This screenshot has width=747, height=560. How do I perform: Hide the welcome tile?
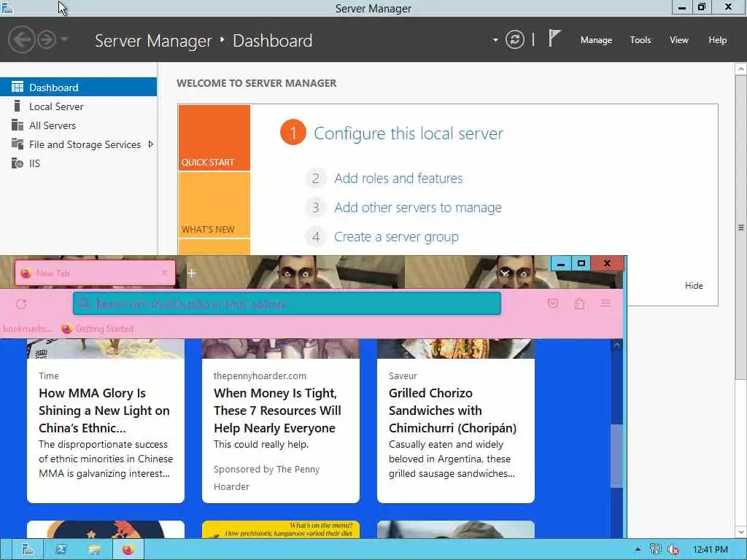[x=694, y=285]
